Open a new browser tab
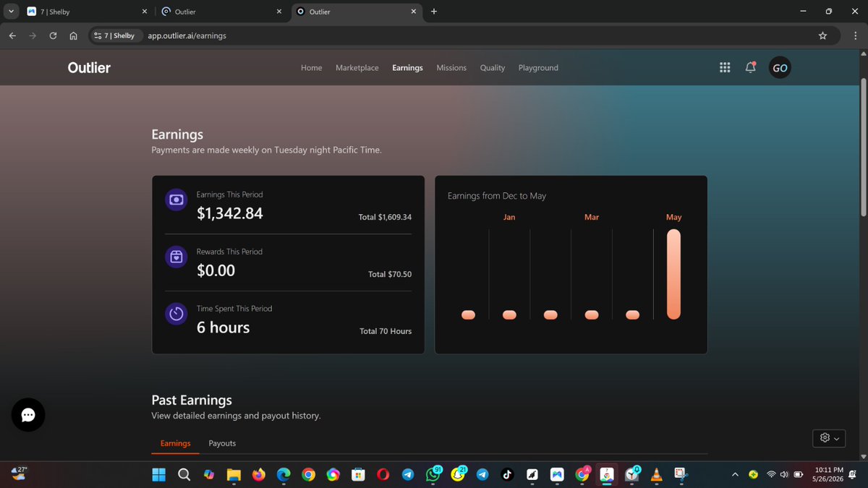Viewport: 868px width, 488px height. 434,12
